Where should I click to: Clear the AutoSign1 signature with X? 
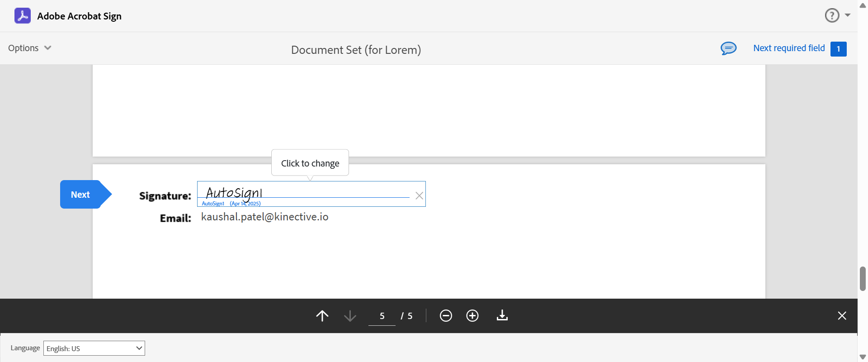pyautogui.click(x=419, y=195)
